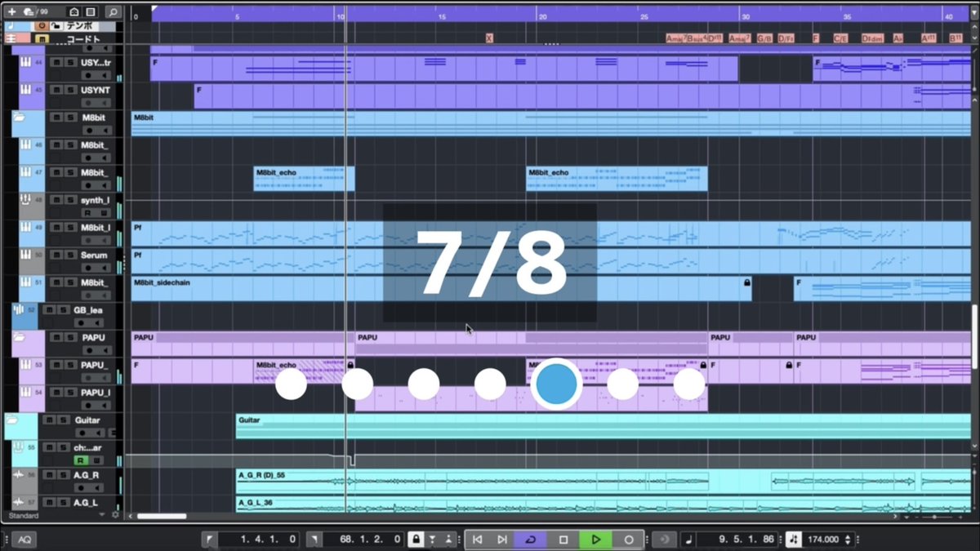Viewport: 980px width, 551px height.
Task: Open the track search magnifier icon
Action: [113, 12]
